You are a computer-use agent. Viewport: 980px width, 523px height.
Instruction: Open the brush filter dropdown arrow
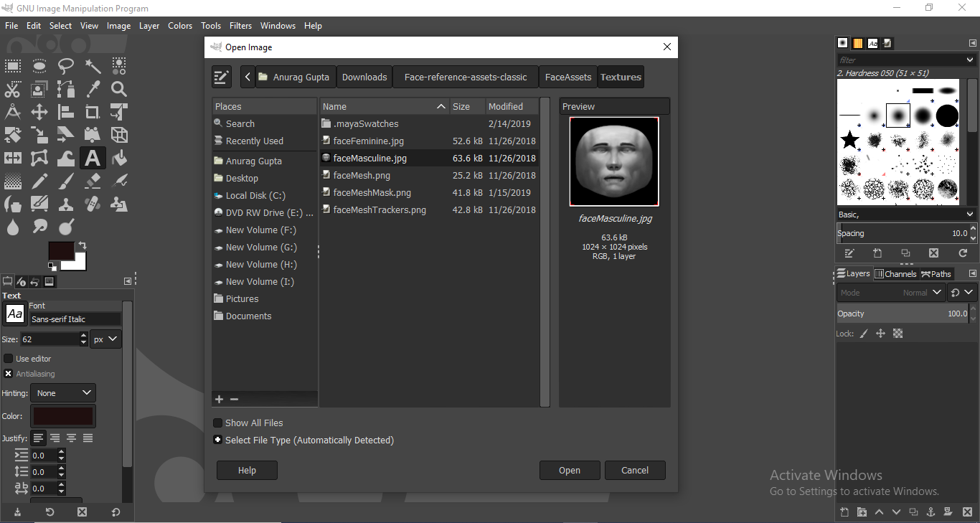(x=970, y=60)
